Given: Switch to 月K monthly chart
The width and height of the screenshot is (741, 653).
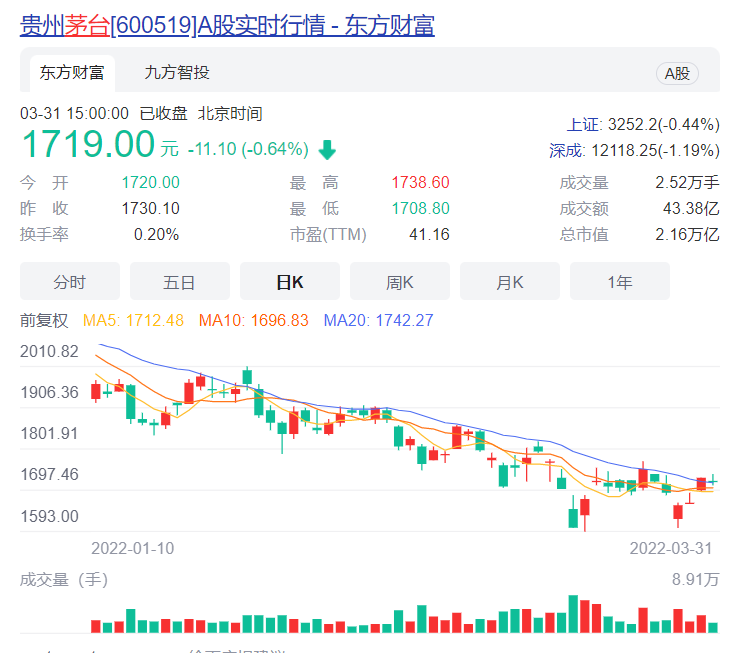Looking at the screenshot, I should coord(509,282).
